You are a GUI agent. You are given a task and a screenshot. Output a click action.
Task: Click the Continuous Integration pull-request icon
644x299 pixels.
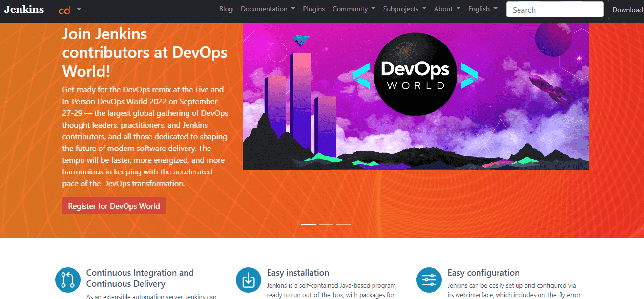[68, 280]
